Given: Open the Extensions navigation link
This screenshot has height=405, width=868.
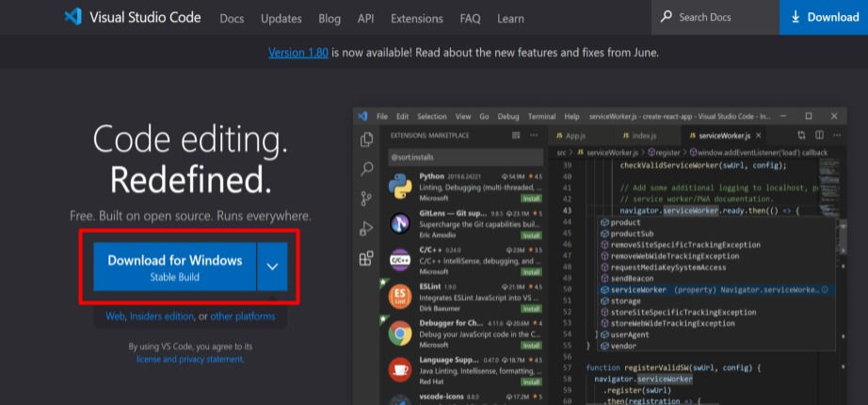Looking at the screenshot, I should tap(417, 18).
